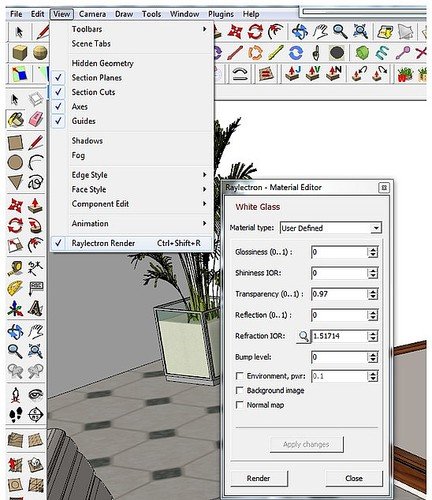432x500 pixels.
Task: Select the Walk footprints tool
Action: [15, 415]
